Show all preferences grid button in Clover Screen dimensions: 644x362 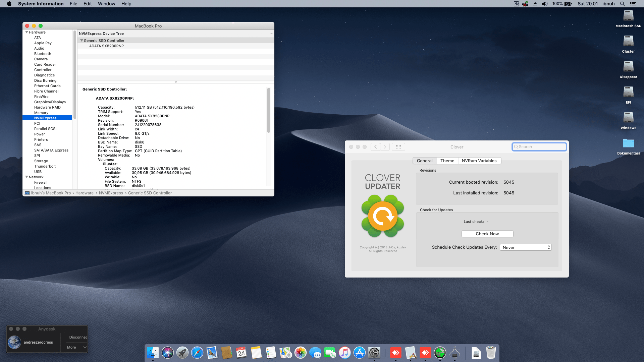point(398,147)
